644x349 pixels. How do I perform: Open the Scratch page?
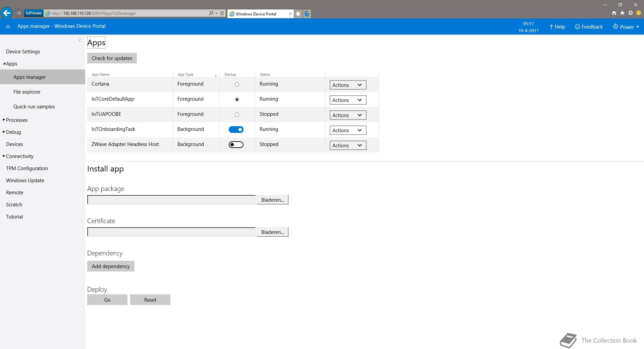[14, 205]
